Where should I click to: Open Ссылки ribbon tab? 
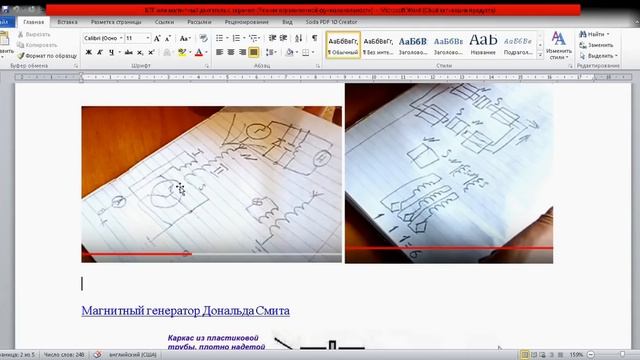point(164,22)
